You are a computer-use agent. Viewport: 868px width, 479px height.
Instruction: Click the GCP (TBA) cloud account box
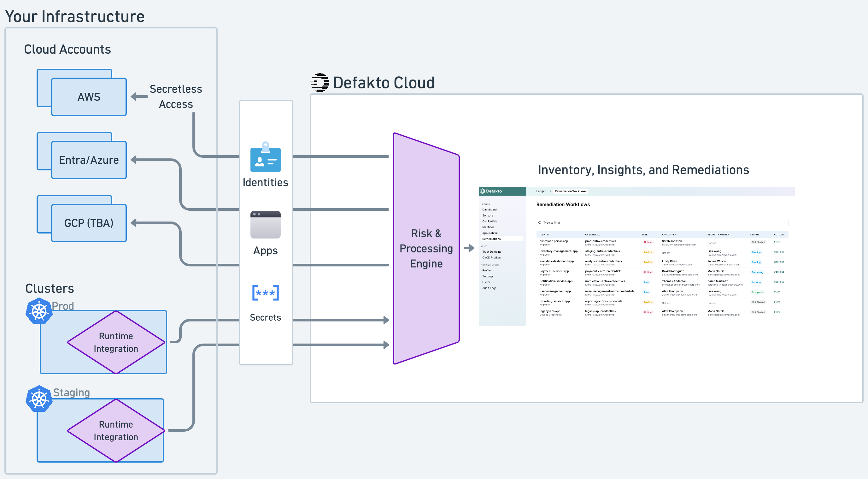pyautogui.click(x=89, y=223)
